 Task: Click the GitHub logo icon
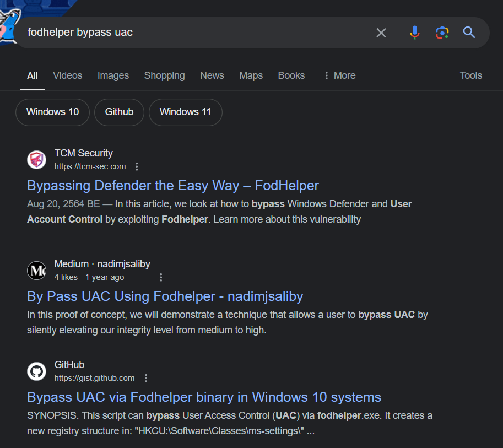tap(37, 371)
